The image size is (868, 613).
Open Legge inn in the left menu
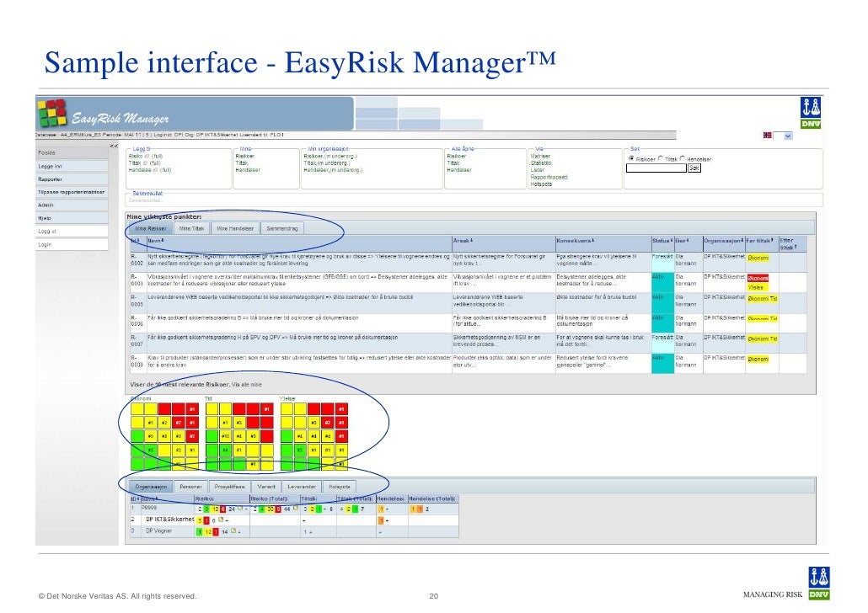72,166
